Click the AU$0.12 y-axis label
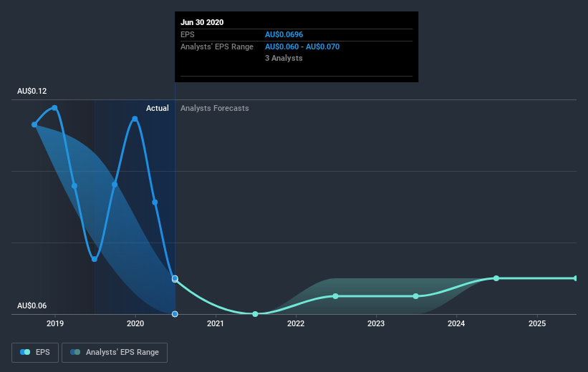This screenshot has width=588, height=372. [32, 91]
